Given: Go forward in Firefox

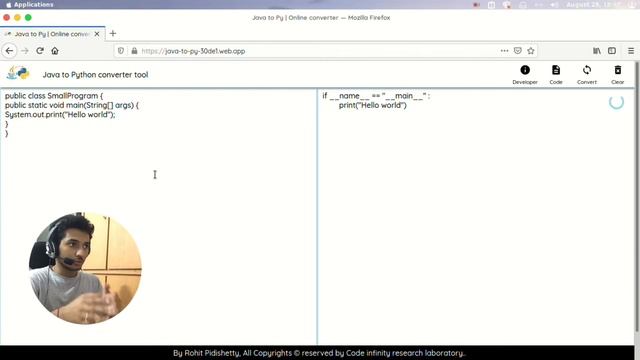Looking at the screenshot, I should (x=24, y=51).
